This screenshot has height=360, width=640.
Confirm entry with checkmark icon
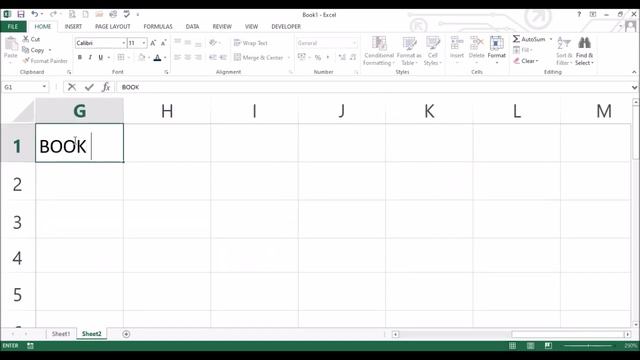[89, 87]
